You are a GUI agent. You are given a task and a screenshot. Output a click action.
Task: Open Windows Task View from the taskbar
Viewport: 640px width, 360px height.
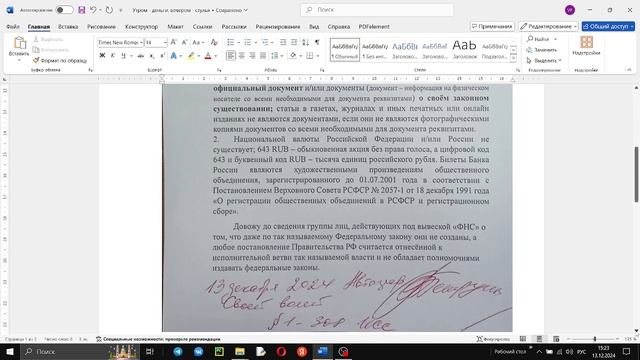click(150, 351)
